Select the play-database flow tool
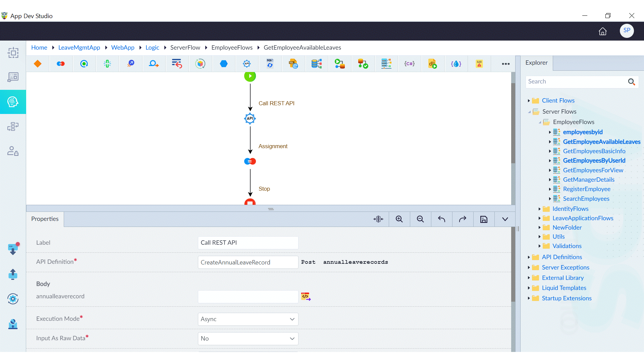Viewport: 644px width, 362px height. (x=340, y=64)
